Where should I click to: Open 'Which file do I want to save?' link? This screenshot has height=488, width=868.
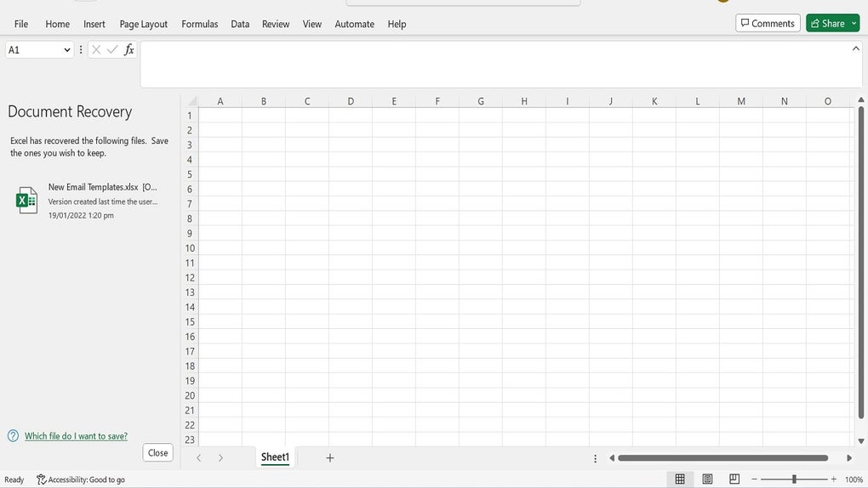pyautogui.click(x=76, y=436)
